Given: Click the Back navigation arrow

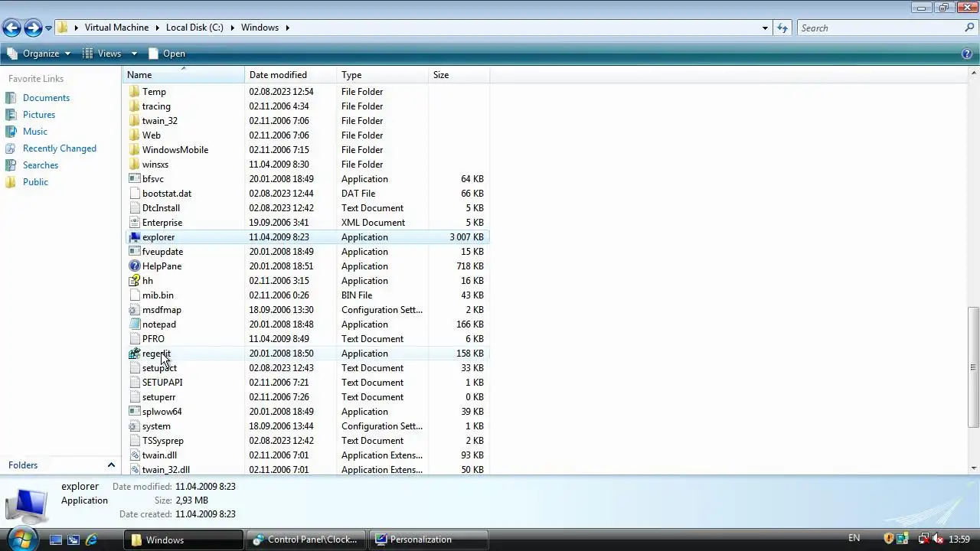Looking at the screenshot, I should (x=11, y=28).
